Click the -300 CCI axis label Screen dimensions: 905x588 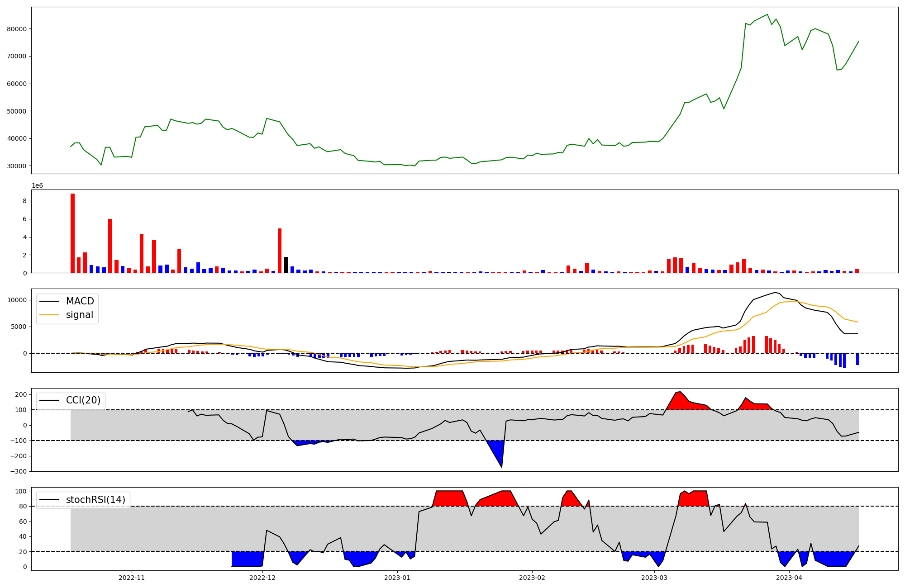(18, 471)
